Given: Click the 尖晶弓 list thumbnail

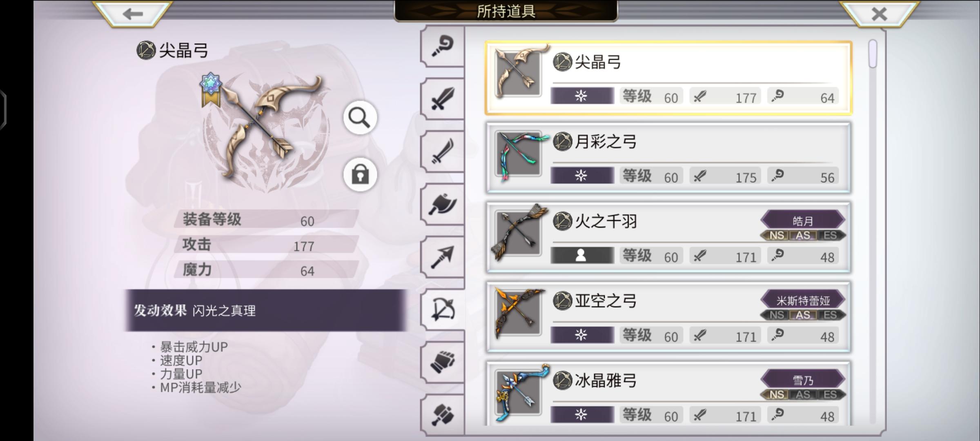Looking at the screenshot, I should [519, 73].
